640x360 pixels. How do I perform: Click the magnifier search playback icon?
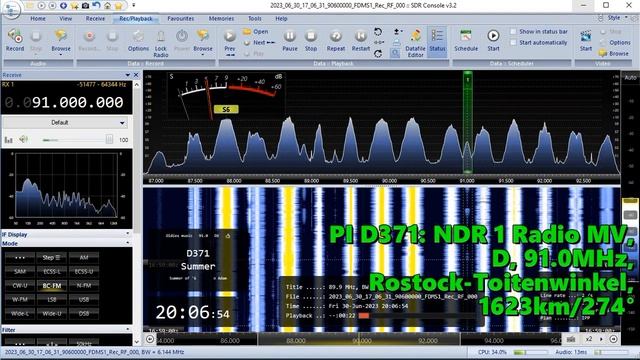(x=395, y=53)
